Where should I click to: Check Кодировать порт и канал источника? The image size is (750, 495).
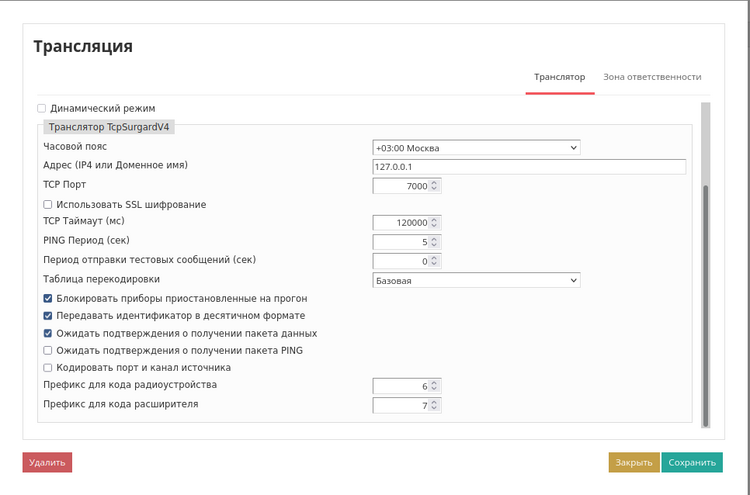tap(47, 368)
